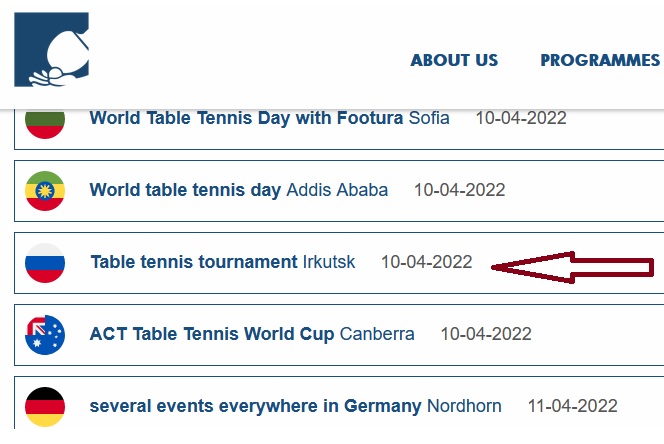Click the Germany flag icon

pos(45,407)
